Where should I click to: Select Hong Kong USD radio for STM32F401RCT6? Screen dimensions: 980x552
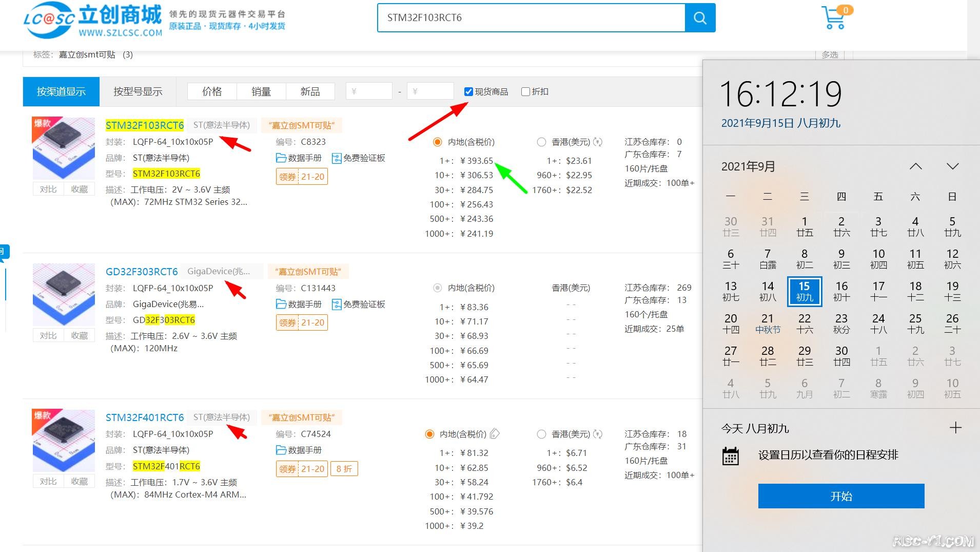click(x=541, y=434)
